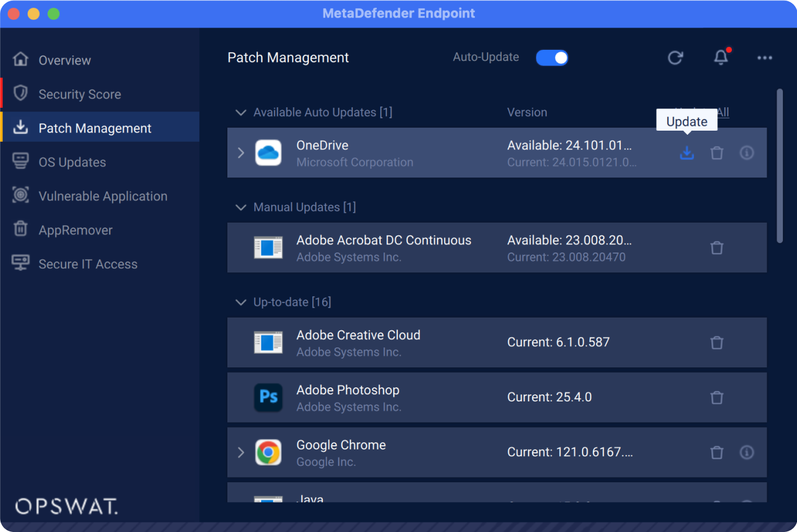Collapse the Manual Updates section
This screenshot has height=532, width=797.
pyautogui.click(x=241, y=207)
